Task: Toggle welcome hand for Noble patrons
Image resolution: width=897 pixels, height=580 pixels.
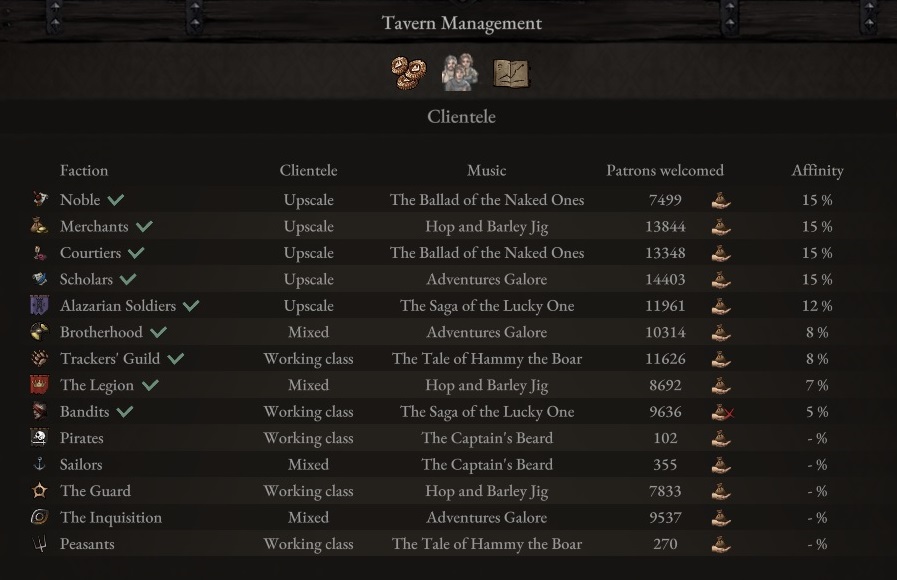Action: (x=721, y=200)
